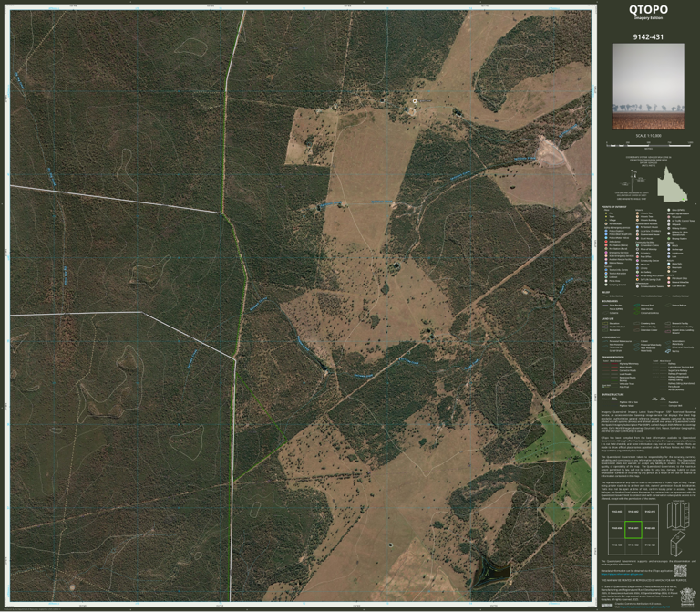Open the Creative Commons licence link
Viewport: 700px width, 612px height.
[x=645, y=607]
